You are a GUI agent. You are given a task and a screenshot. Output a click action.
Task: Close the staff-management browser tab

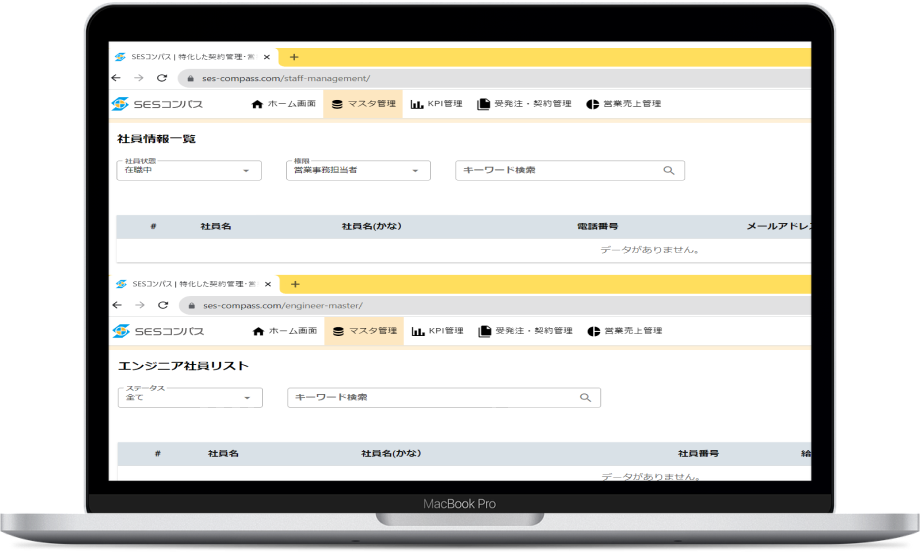click(x=266, y=57)
